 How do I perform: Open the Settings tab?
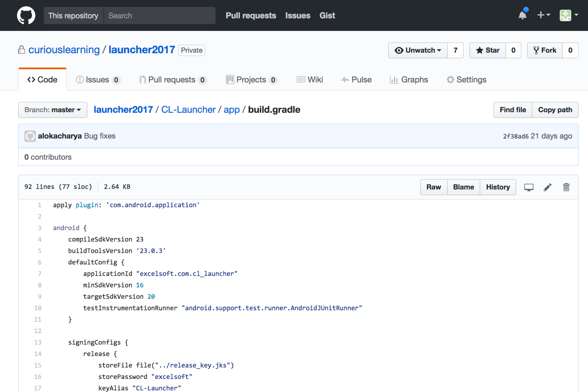(x=466, y=80)
